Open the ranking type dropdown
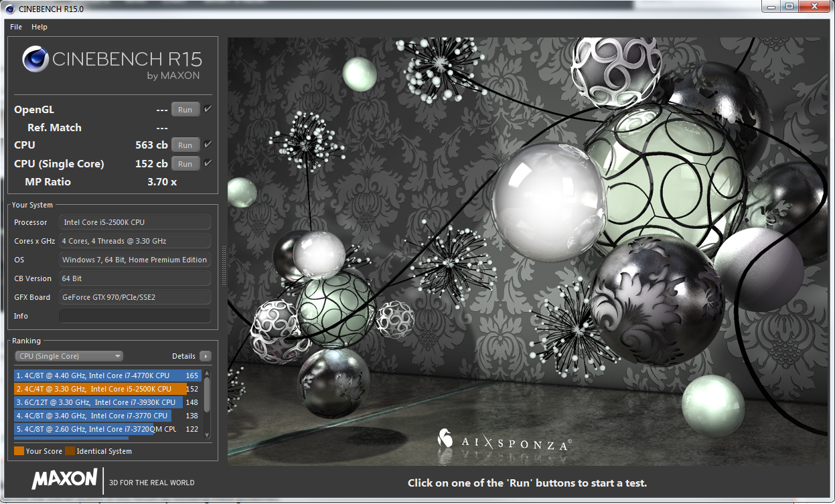This screenshot has height=504, width=835. pos(69,356)
